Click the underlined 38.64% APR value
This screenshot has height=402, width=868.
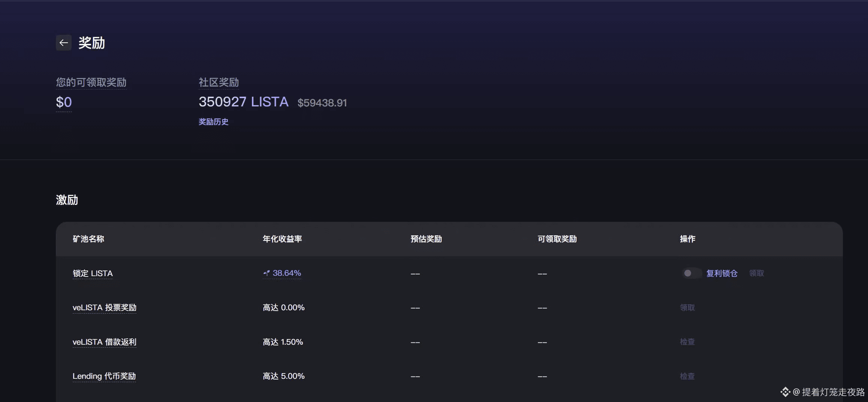pos(287,273)
